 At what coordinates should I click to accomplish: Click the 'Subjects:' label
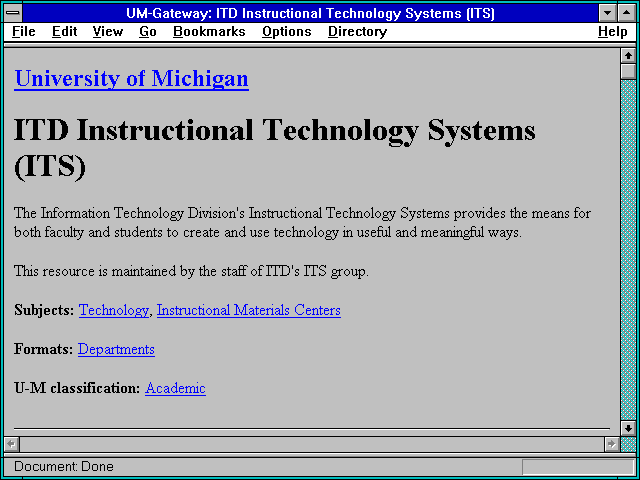pos(44,310)
